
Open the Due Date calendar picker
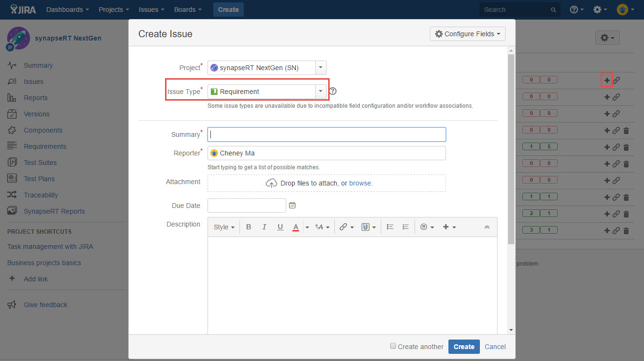tap(292, 205)
